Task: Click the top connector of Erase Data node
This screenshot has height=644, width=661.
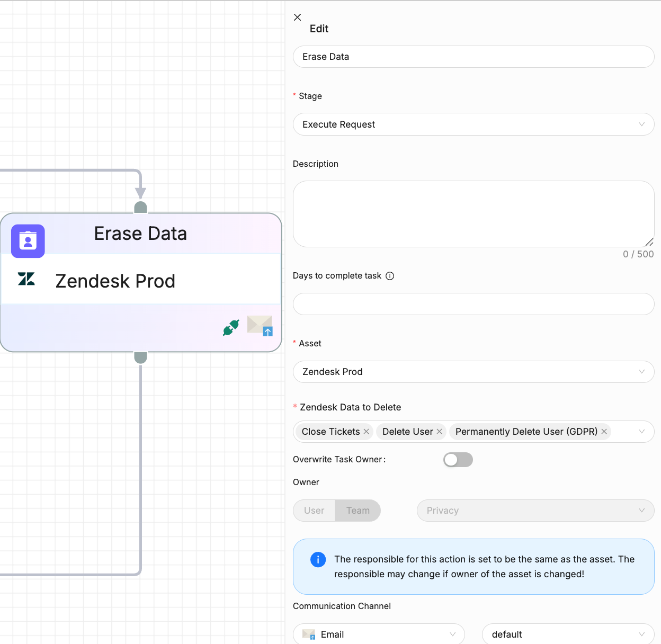Action: click(x=140, y=207)
